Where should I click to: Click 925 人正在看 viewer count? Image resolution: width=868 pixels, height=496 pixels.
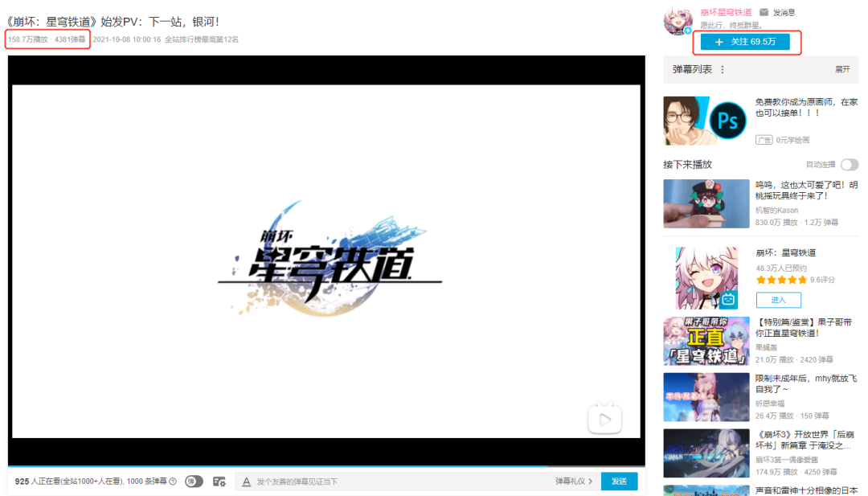pos(37,482)
